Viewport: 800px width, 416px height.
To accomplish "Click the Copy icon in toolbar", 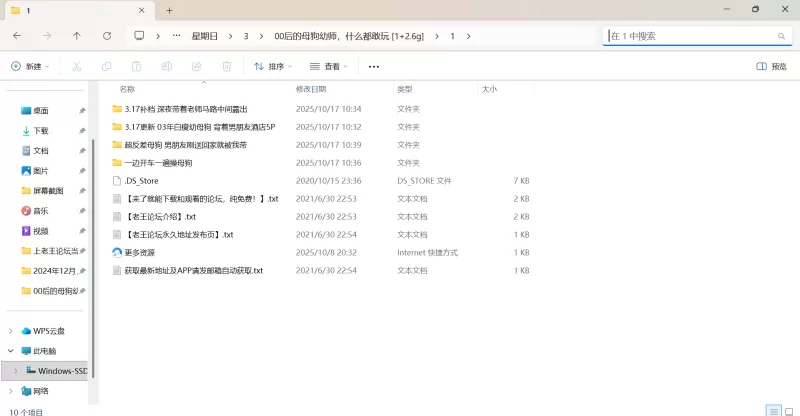I will pos(106,67).
